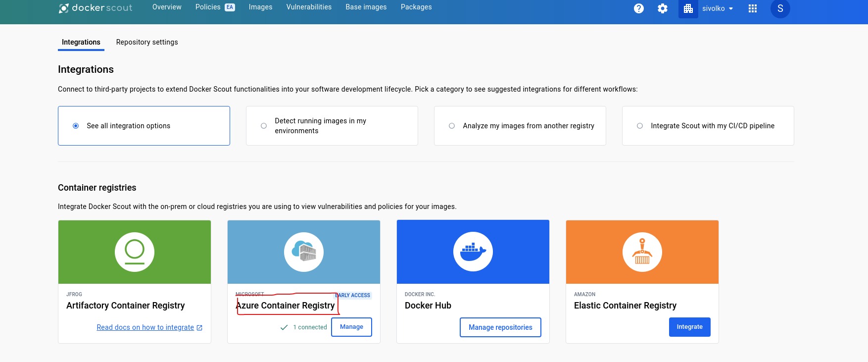Click the JFrog Artifactory logo icon

pyautogui.click(x=135, y=252)
